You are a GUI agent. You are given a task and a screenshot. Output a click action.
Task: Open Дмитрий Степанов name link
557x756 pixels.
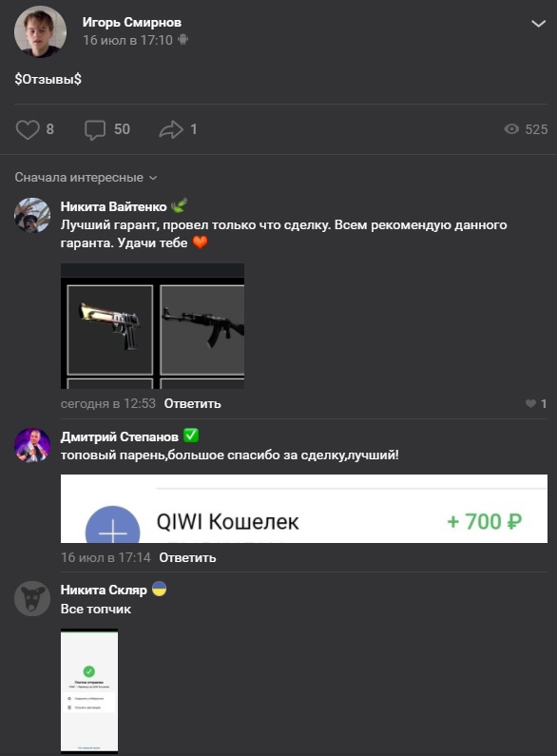[x=119, y=436]
